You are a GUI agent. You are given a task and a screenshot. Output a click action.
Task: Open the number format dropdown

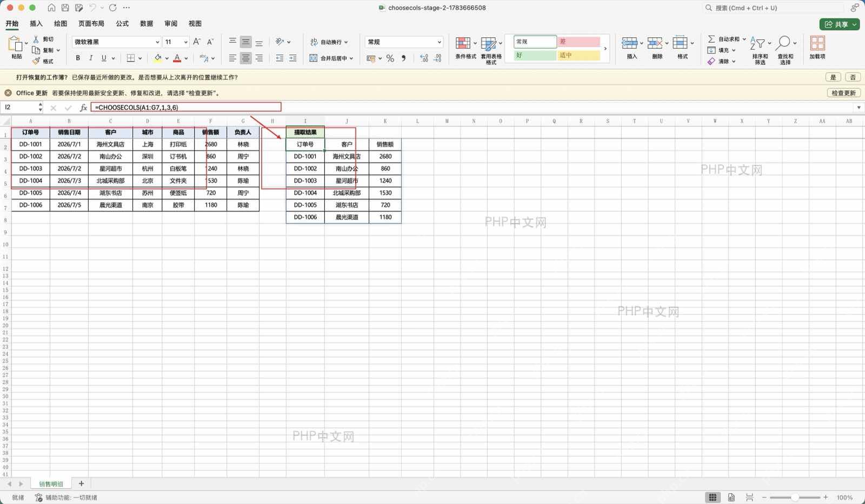pyautogui.click(x=439, y=42)
